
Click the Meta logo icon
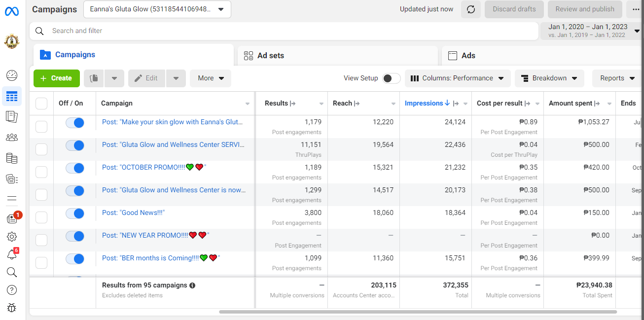[x=12, y=11]
